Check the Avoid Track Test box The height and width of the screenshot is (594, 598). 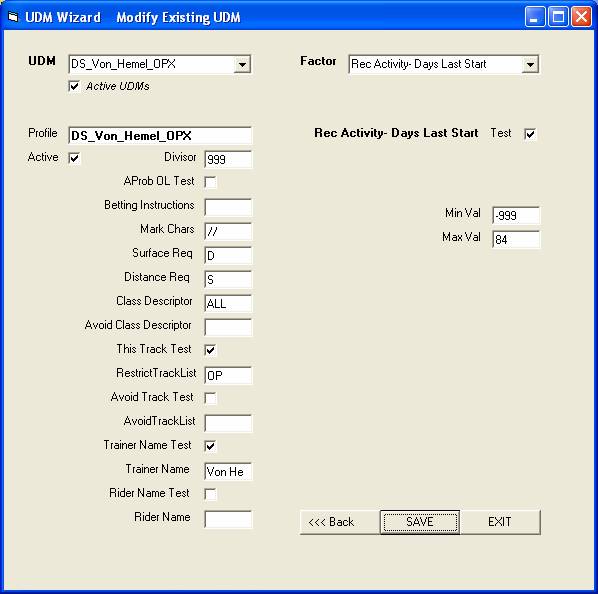(210, 398)
